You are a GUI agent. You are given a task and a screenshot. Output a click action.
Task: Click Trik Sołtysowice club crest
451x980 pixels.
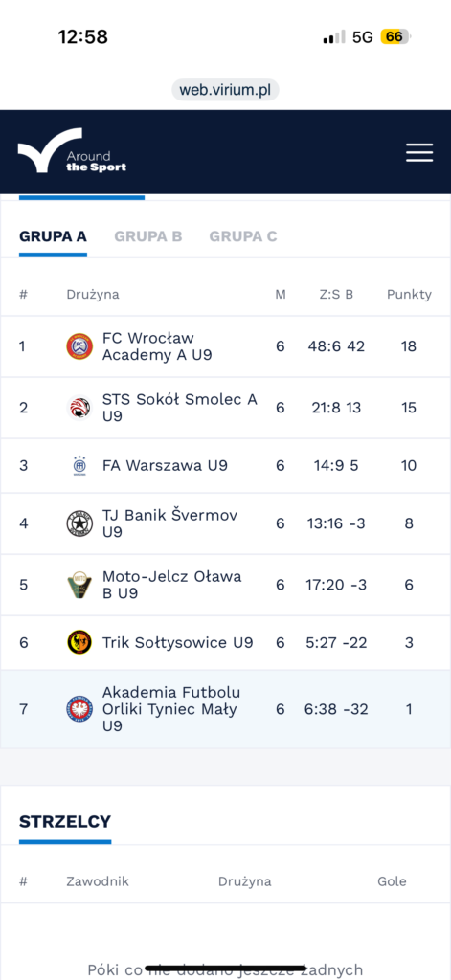tap(79, 642)
